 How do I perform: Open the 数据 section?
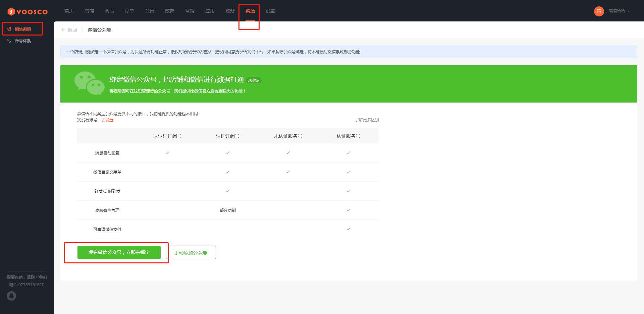(x=170, y=11)
